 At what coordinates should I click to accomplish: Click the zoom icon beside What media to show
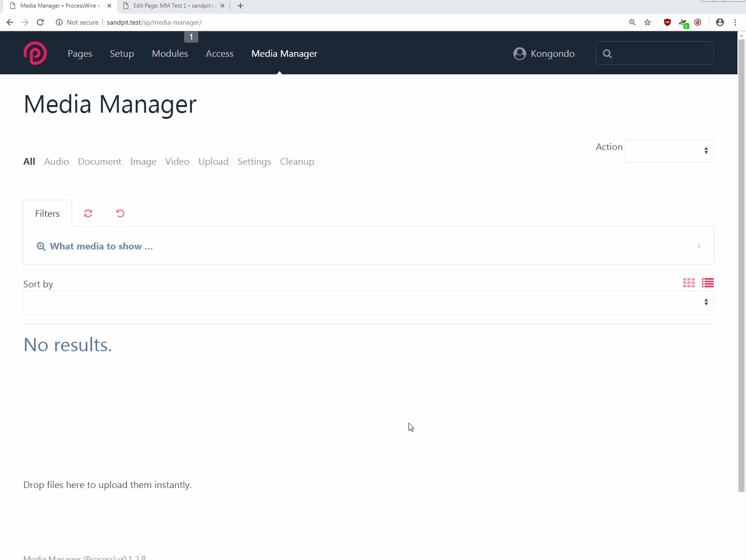pos(41,246)
